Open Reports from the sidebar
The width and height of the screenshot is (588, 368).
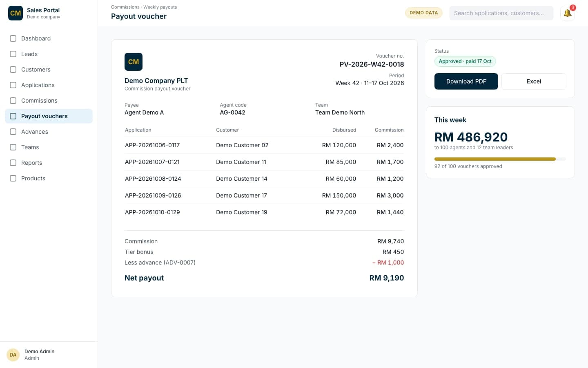[x=49, y=163]
